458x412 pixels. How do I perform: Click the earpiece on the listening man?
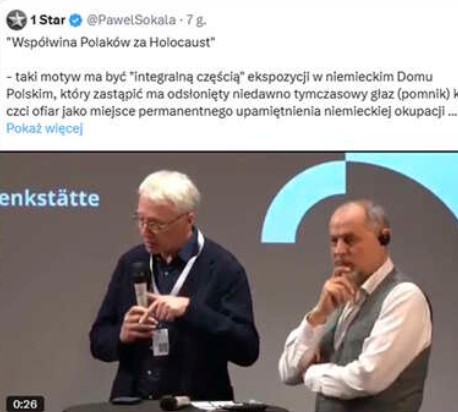(x=385, y=237)
